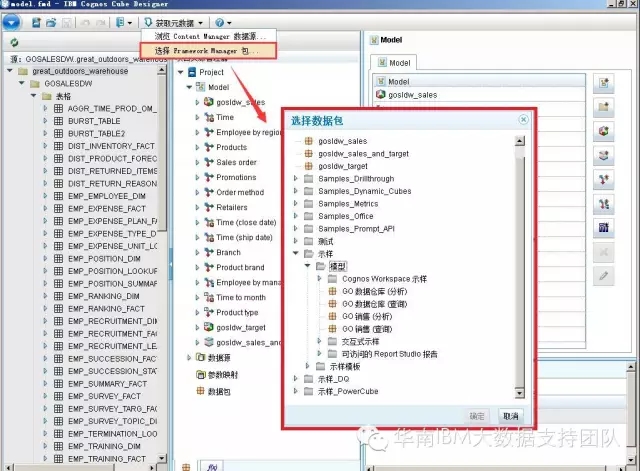
Task: Collapse great_outdoors_warehouse folder
Action: (x=10, y=71)
